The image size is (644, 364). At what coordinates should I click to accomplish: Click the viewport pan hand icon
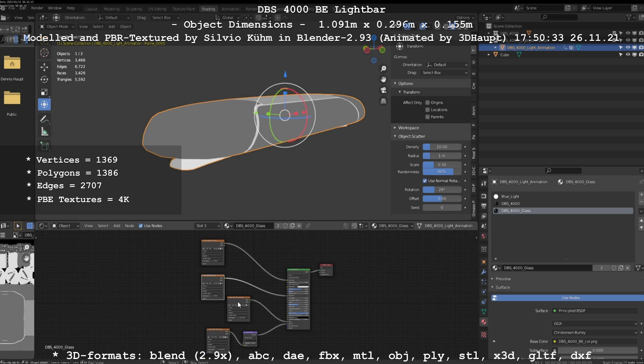click(x=383, y=79)
